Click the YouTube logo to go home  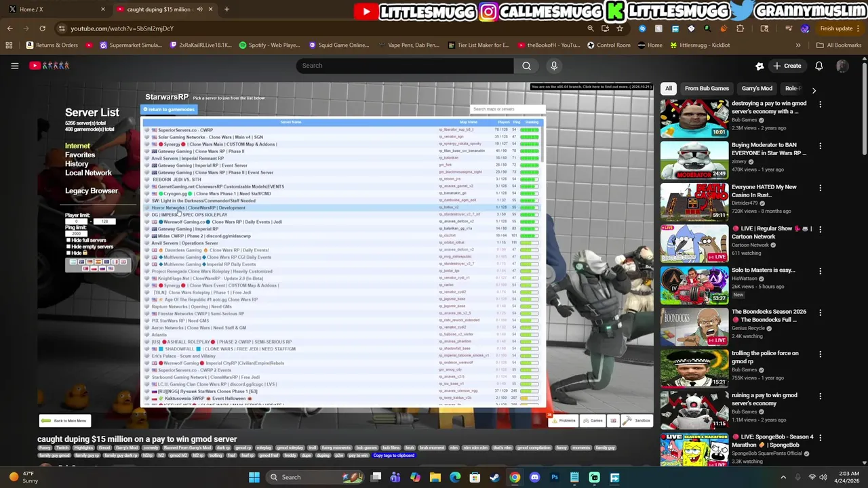[49, 66]
